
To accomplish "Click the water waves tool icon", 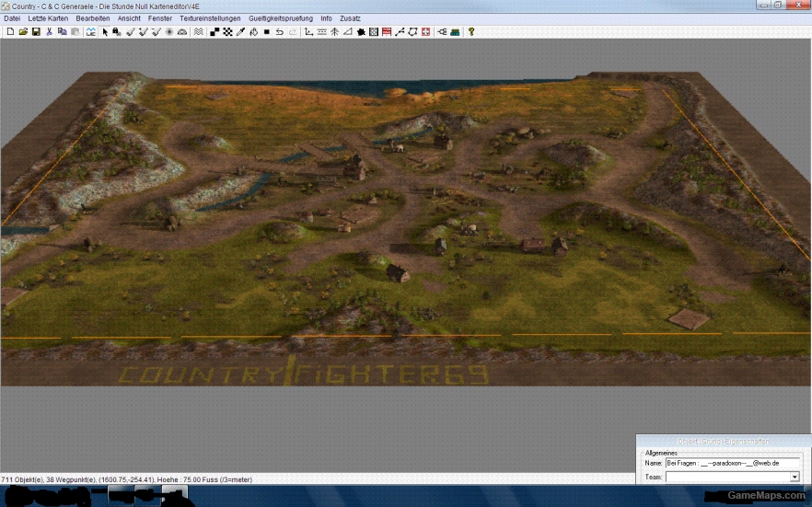I will click(198, 32).
